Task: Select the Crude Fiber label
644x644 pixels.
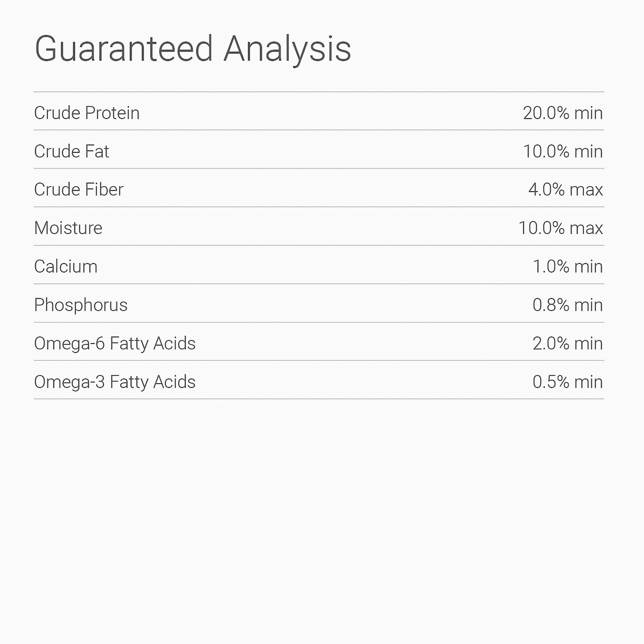Action: (x=78, y=189)
